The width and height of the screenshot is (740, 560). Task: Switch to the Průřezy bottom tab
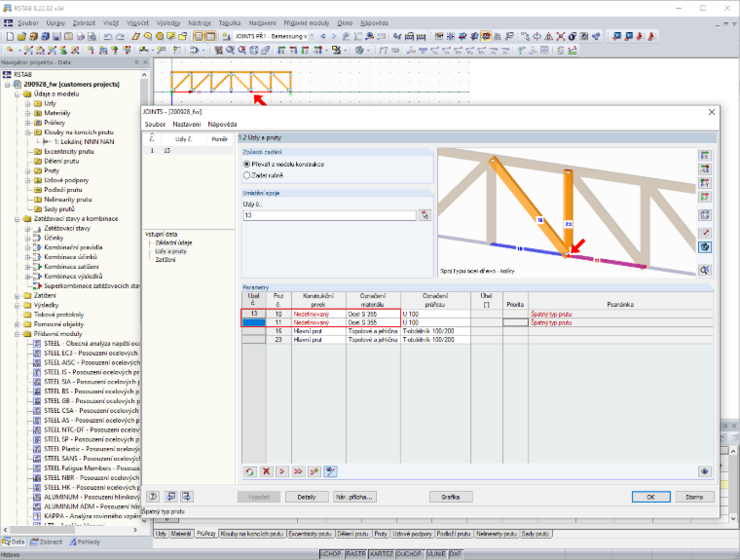[206, 534]
